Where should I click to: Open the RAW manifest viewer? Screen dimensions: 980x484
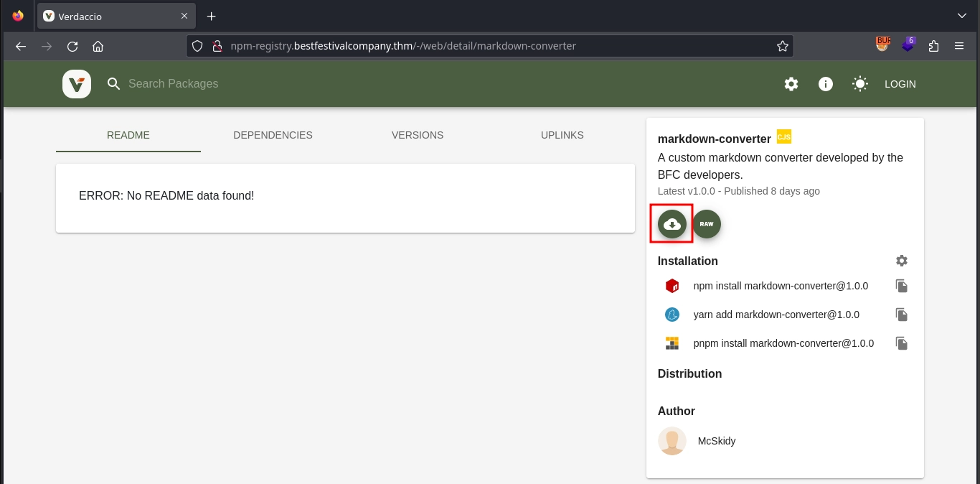707,224
